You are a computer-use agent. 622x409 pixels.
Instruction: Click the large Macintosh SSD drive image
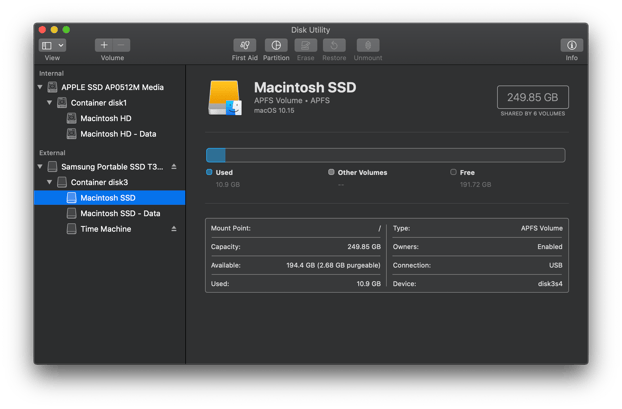click(x=225, y=98)
